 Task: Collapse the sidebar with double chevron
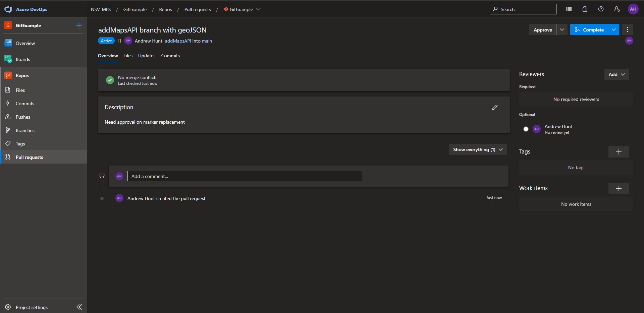79,307
